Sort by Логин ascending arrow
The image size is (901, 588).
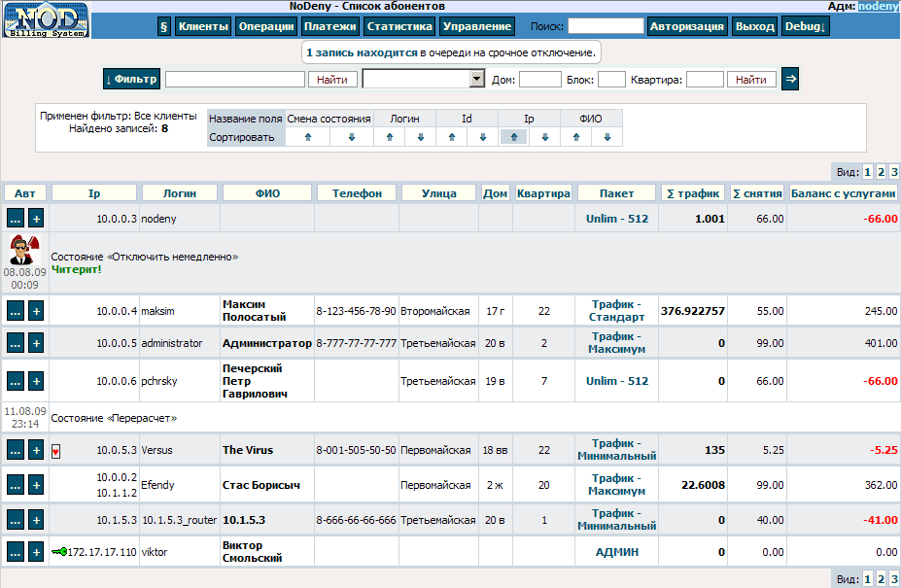coord(390,137)
